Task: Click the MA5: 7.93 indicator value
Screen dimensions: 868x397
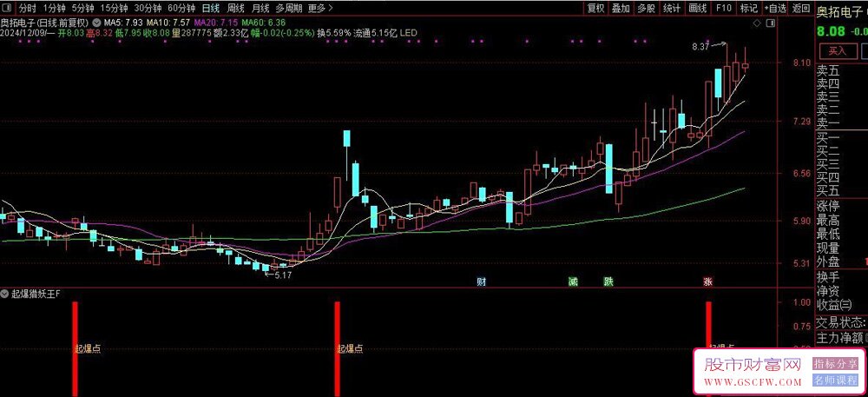Action: coord(122,23)
